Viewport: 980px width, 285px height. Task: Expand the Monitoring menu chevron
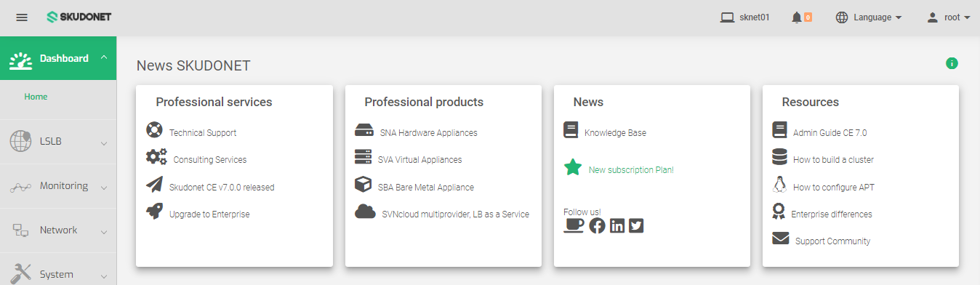104,188
